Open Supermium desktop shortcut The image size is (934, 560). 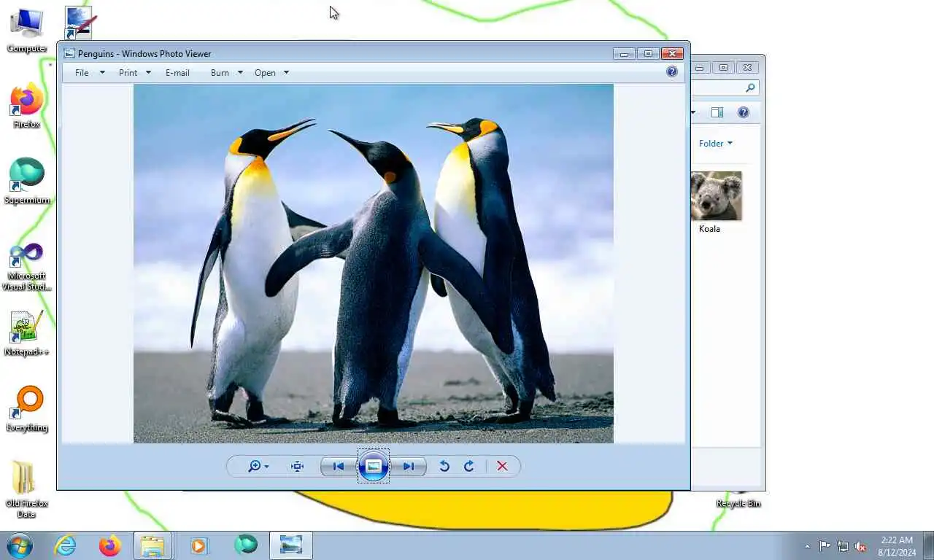[27, 182]
